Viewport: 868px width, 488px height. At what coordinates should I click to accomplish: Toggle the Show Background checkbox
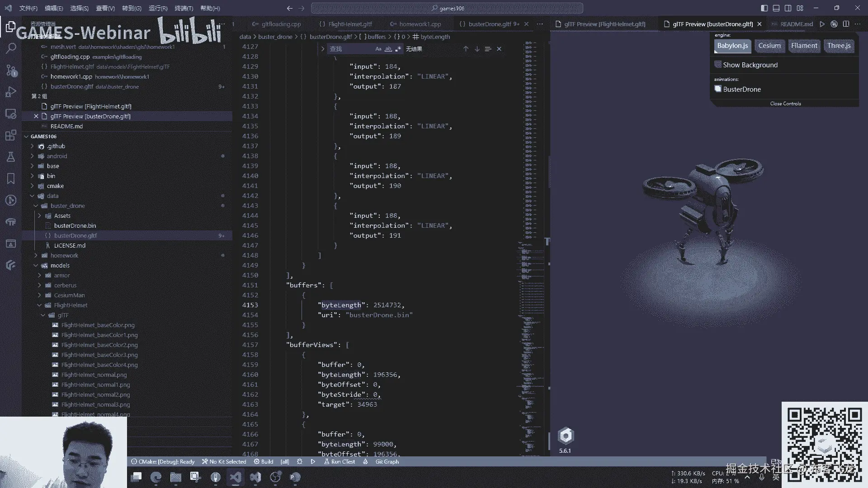(x=717, y=65)
